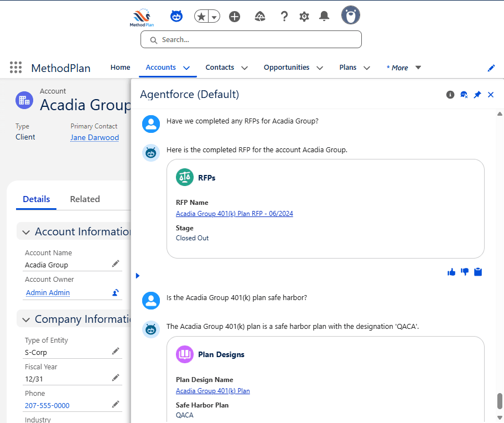Open the Notifications bell
The width and height of the screenshot is (504, 423).
point(324,16)
